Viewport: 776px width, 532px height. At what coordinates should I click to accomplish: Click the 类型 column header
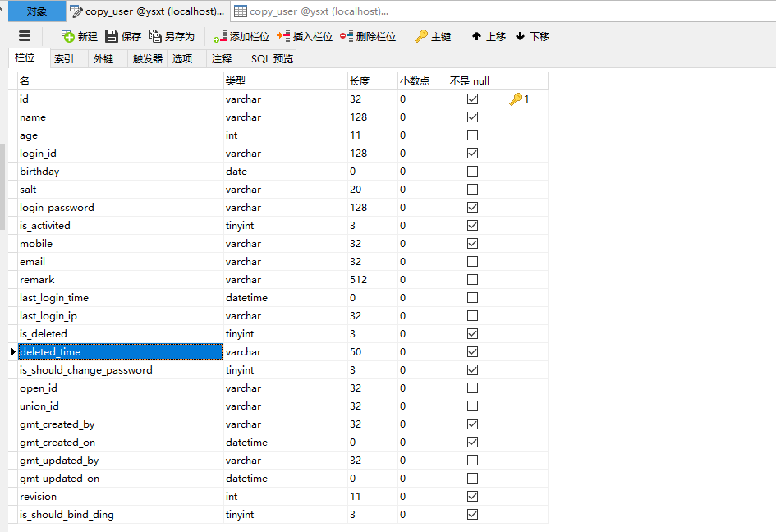pos(286,80)
